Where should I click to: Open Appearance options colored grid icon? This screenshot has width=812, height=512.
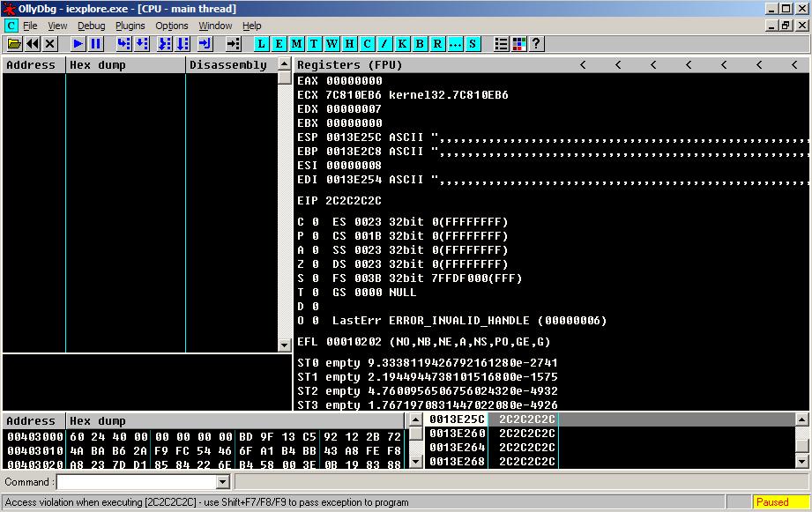pos(518,44)
